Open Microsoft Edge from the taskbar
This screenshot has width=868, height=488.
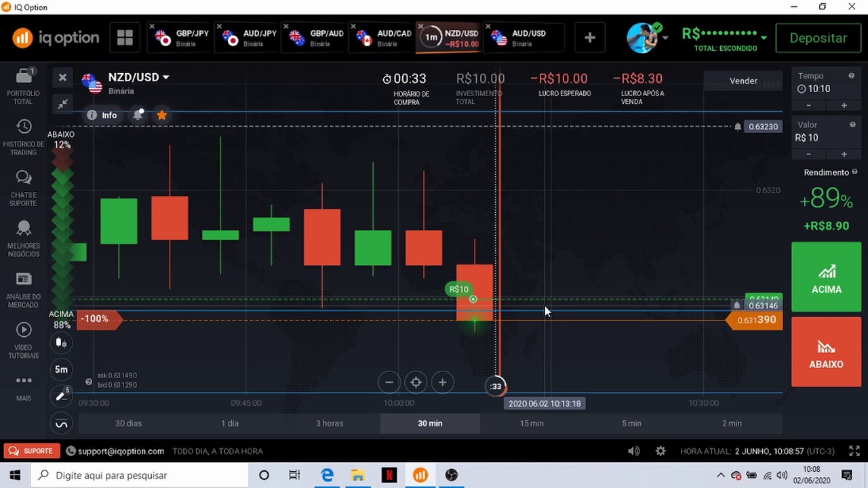click(x=327, y=475)
